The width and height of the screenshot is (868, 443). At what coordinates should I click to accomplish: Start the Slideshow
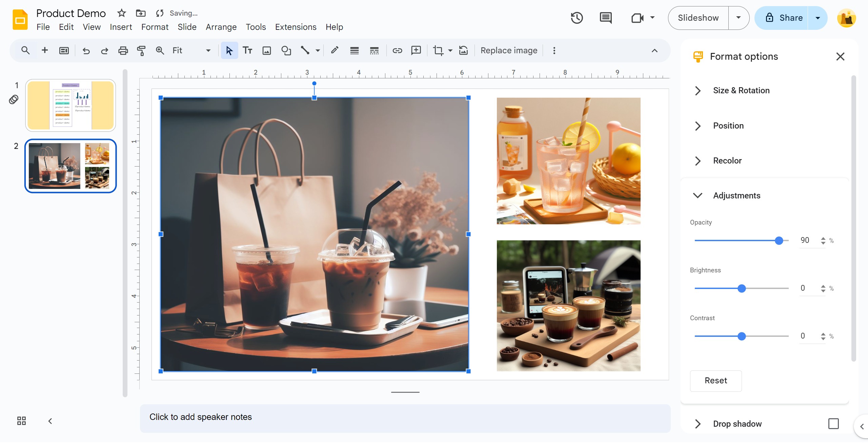[x=698, y=18]
